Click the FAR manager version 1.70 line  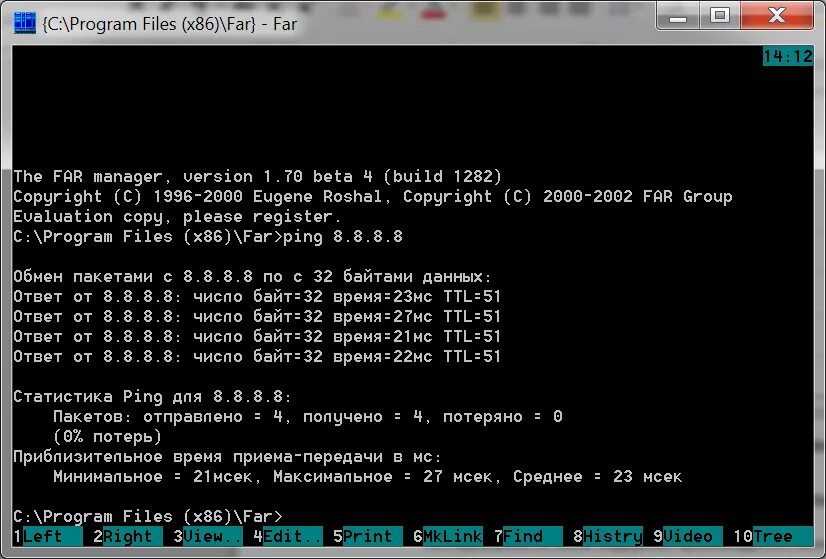coord(258,176)
